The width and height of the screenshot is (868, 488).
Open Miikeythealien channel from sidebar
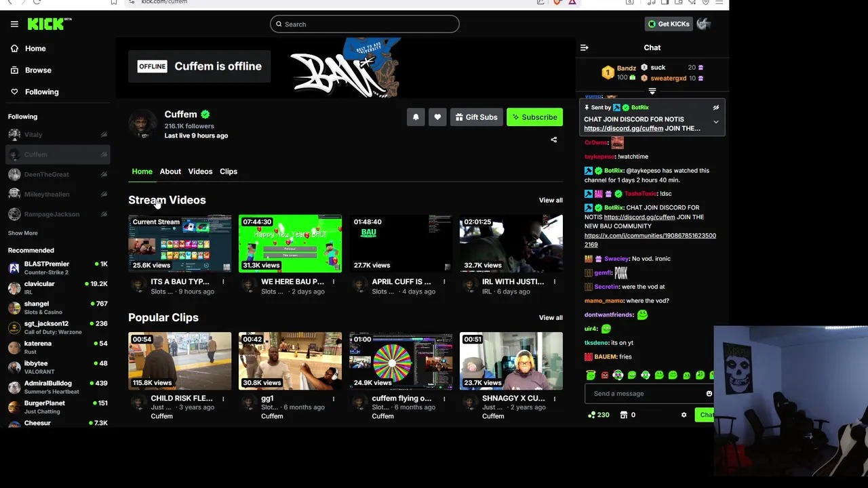[x=57, y=195]
